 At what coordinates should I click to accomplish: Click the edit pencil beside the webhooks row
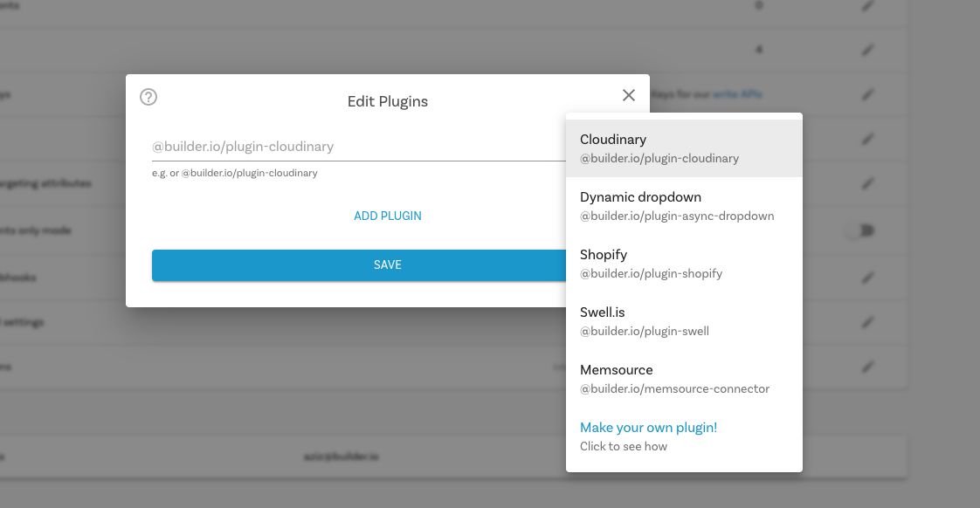867,278
